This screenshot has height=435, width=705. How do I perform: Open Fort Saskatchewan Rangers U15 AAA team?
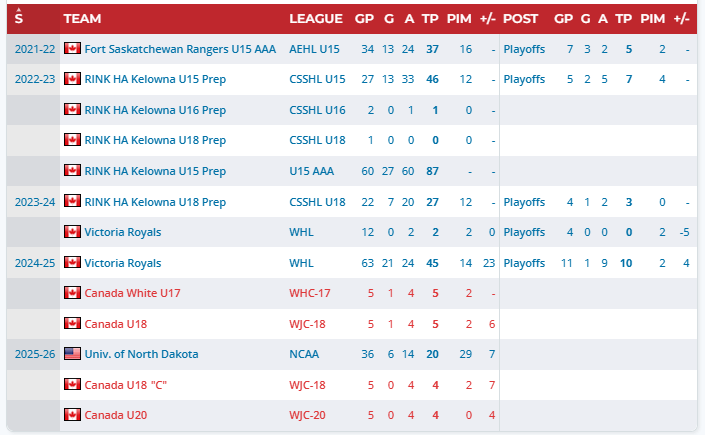tap(180, 49)
